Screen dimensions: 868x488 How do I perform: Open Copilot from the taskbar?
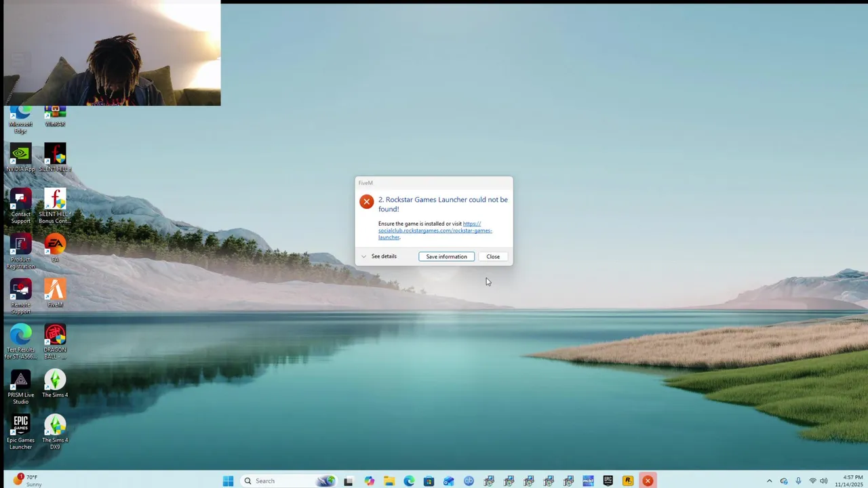tap(369, 481)
